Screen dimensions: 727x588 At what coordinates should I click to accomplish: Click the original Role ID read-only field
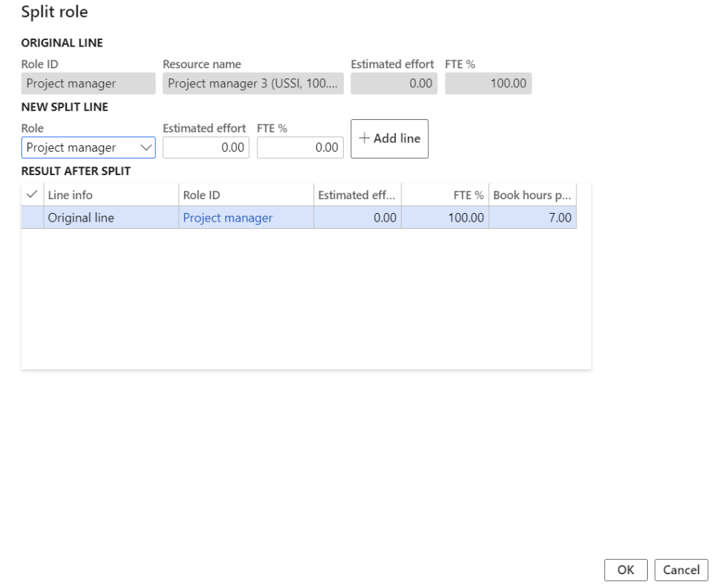(x=88, y=84)
